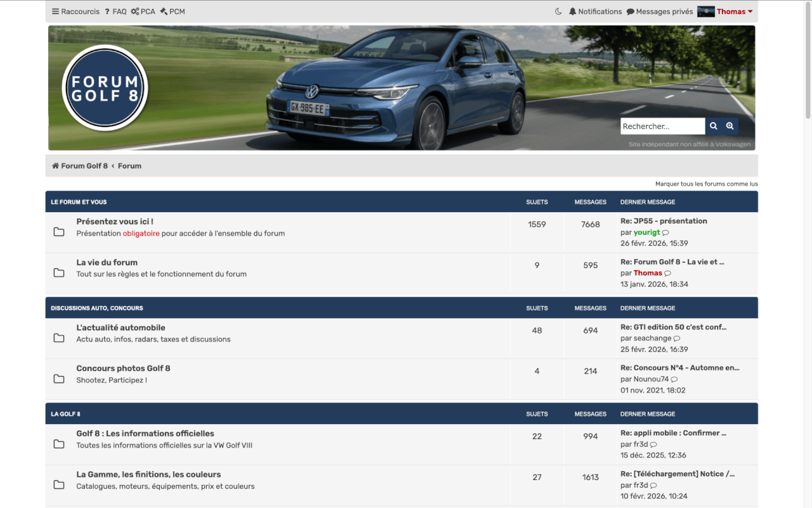Image resolution: width=812 pixels, height=508 pixels.
Task: Open the FAQ via the question mark icon
Action: pyautogui.click(x=108, y=11)
